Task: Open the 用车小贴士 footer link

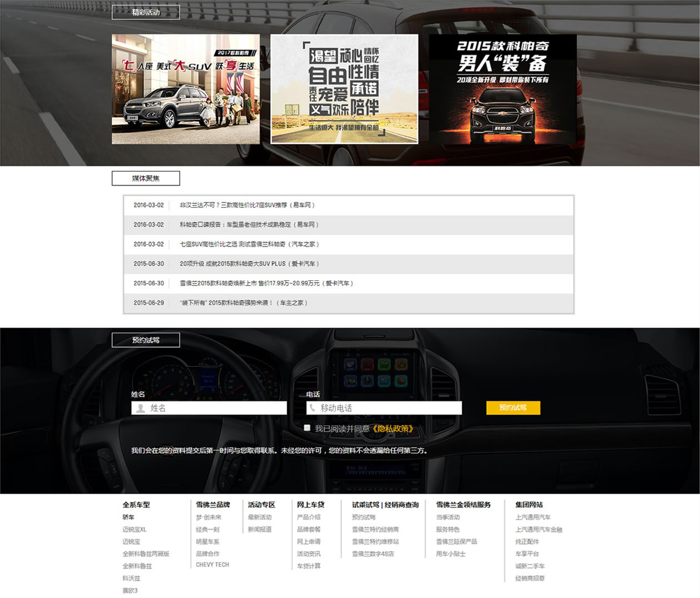Action: (x=451, y=554)
